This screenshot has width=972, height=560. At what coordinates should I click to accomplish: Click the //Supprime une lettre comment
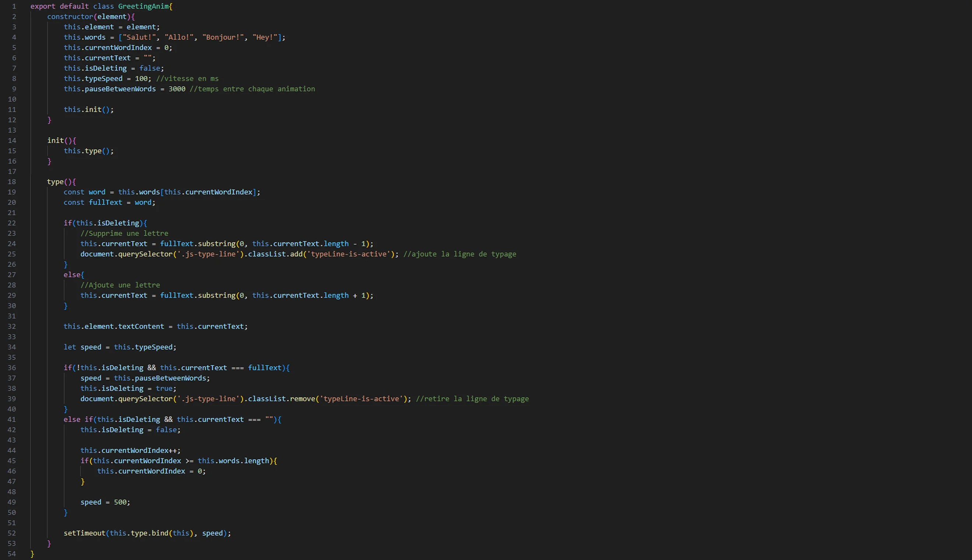pos(124,234)
